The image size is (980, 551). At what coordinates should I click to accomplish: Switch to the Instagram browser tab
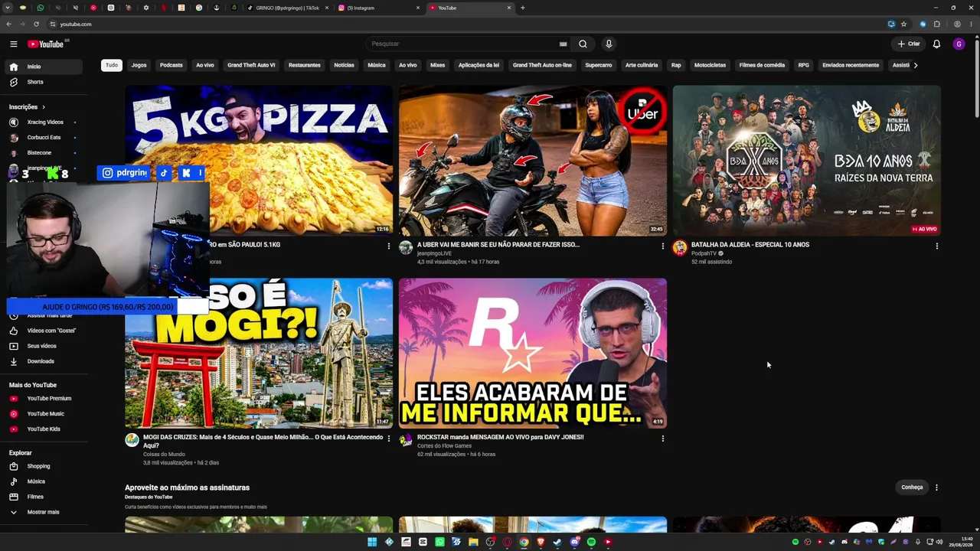tap(380, 8)
